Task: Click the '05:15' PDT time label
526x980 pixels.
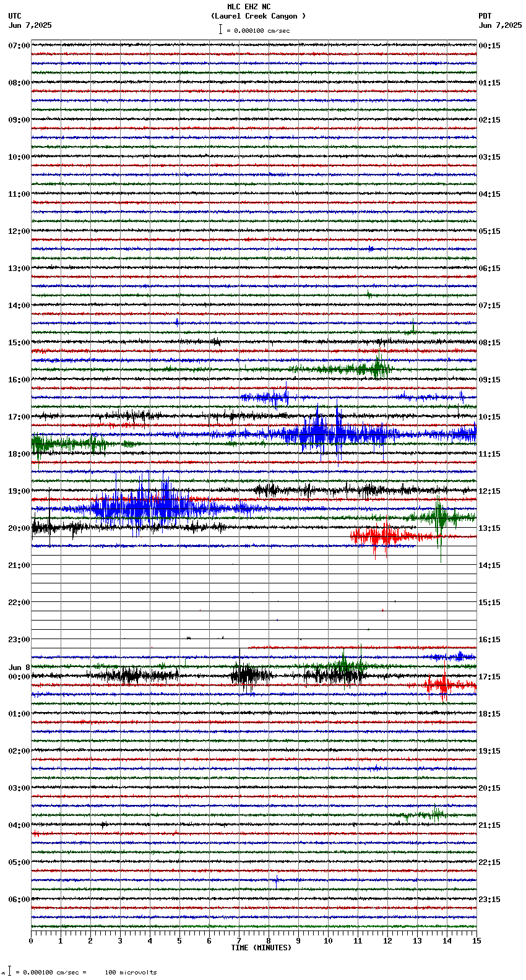Action: (489, 231)
